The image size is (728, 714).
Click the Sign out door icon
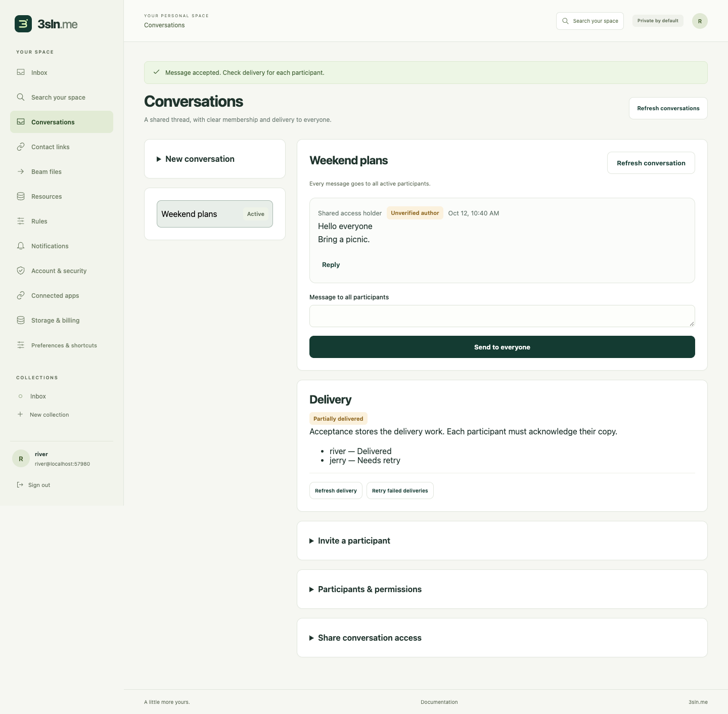pyautogui.click(x=20, y=485)
